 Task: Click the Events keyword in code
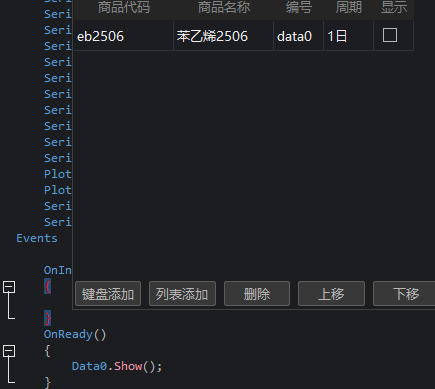[37, 238]
